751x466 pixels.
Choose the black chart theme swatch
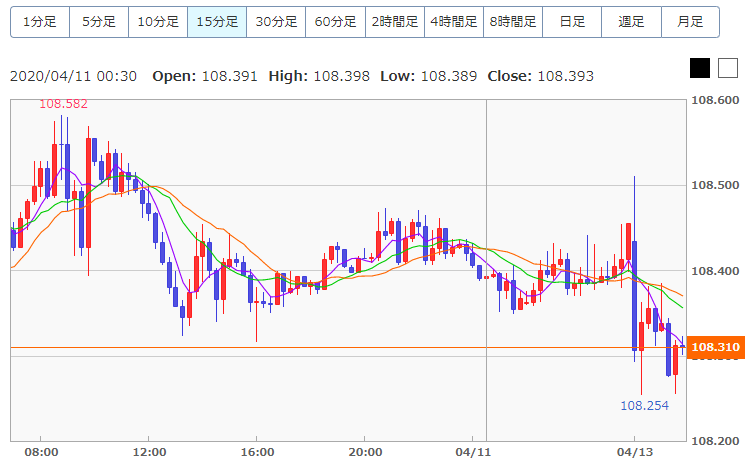(700, 68)
